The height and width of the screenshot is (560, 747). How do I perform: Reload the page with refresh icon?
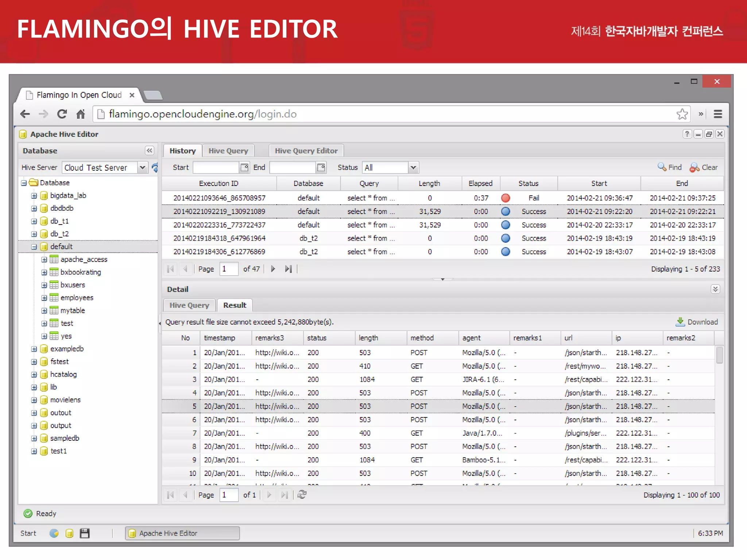[62, 114]
